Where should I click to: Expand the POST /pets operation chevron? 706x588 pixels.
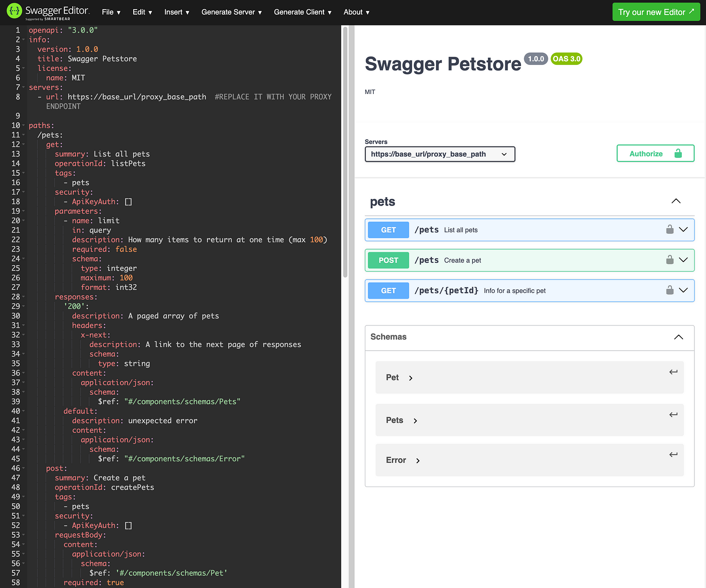683,260
